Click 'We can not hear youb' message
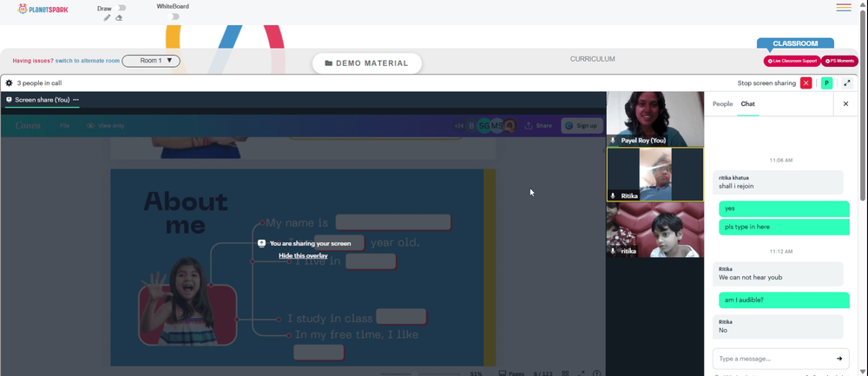The image size is (868, 376). [x=778, y=273]
